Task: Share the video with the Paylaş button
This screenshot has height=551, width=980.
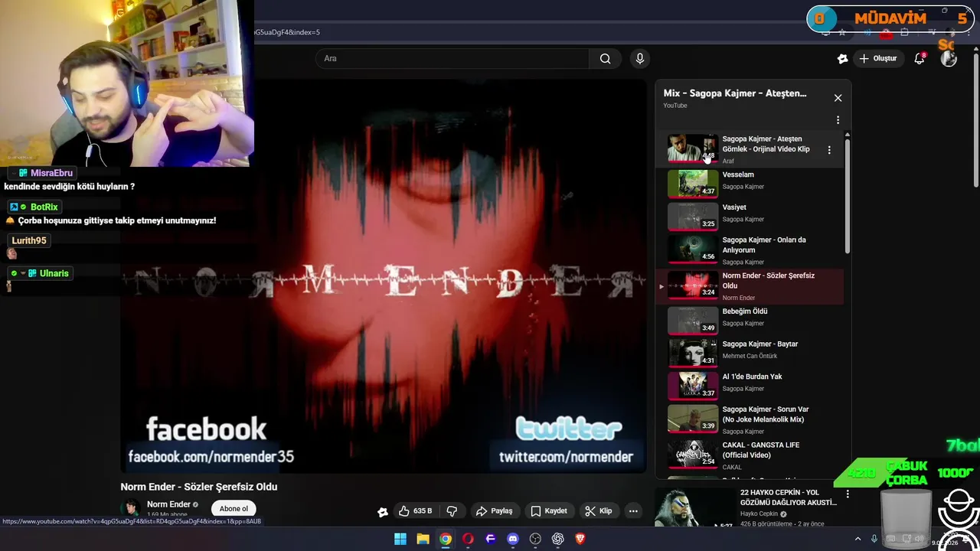Action: pos(494,510)
